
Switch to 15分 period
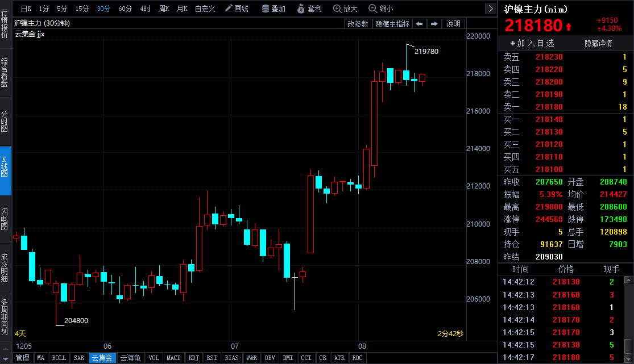click(82, 9)
